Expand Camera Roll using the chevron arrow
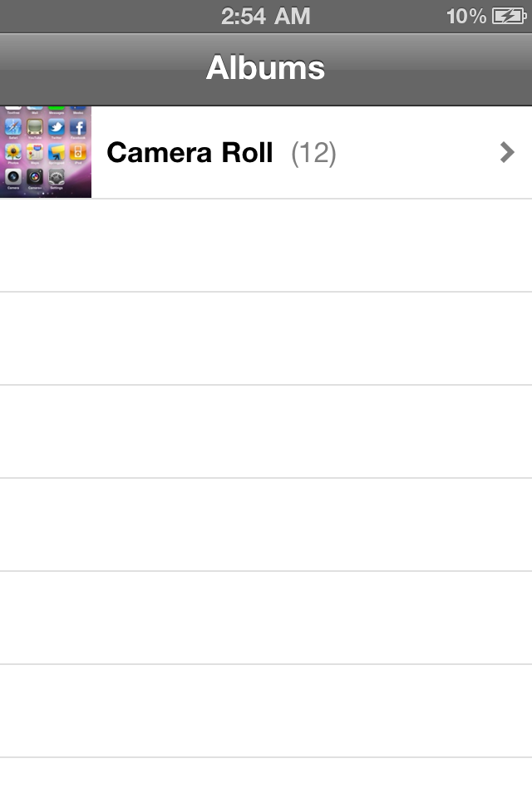Image resolution: width=532 pixels, height=798 pixels. [507, 152]
